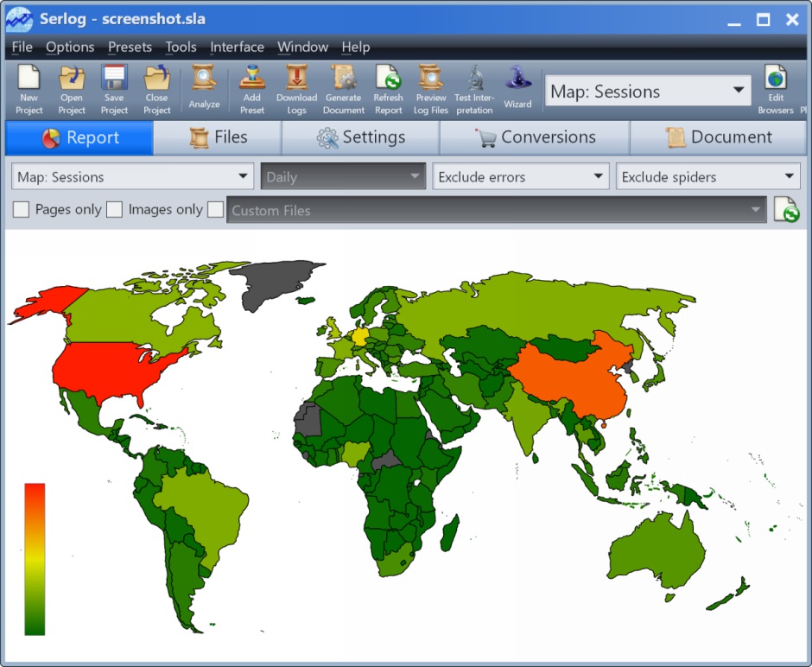Click the New Project toolbar icon

pyautogui.click(x=29, y=81)
